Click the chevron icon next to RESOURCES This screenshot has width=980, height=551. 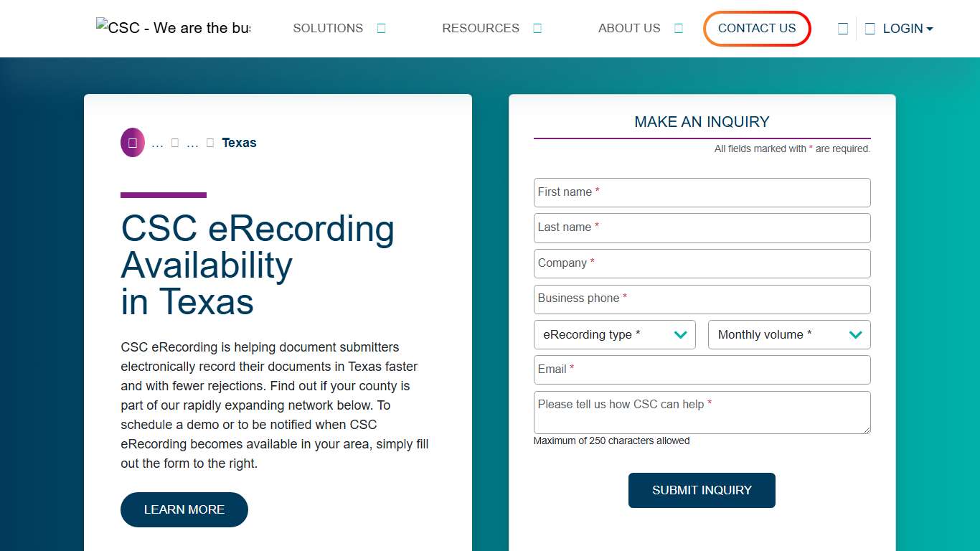pos(537,28)
